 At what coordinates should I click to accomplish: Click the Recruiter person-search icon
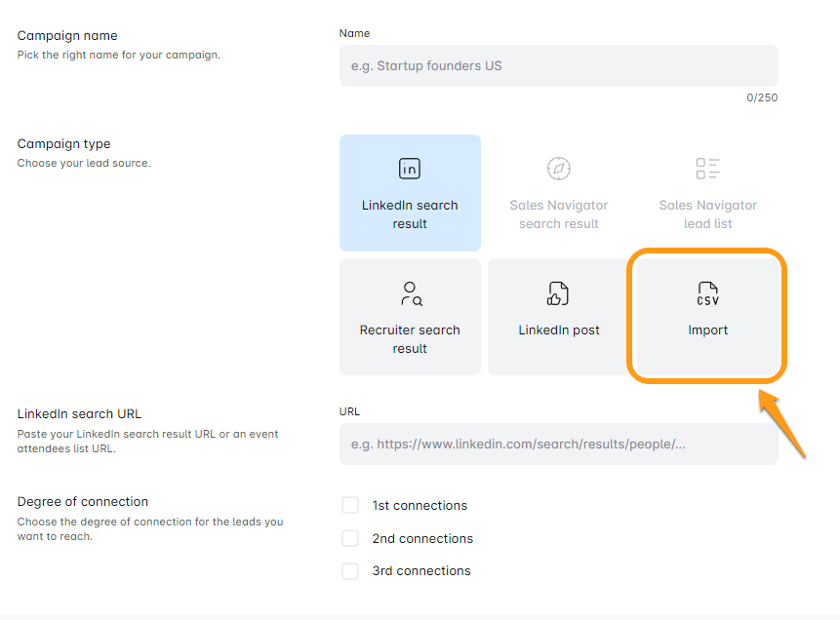pos(410,293)
